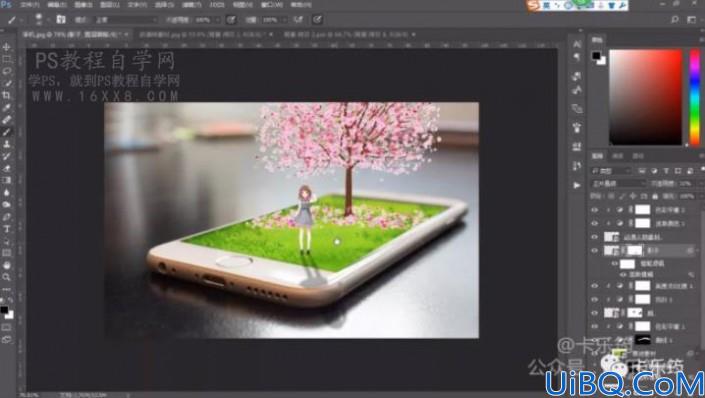Close the first document tab

[126, 34]
